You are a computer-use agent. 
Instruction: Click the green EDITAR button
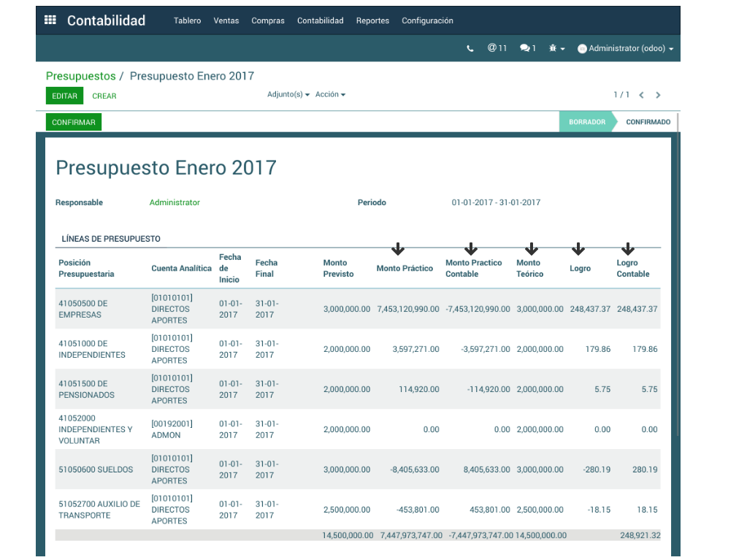(x=64, y=96)
